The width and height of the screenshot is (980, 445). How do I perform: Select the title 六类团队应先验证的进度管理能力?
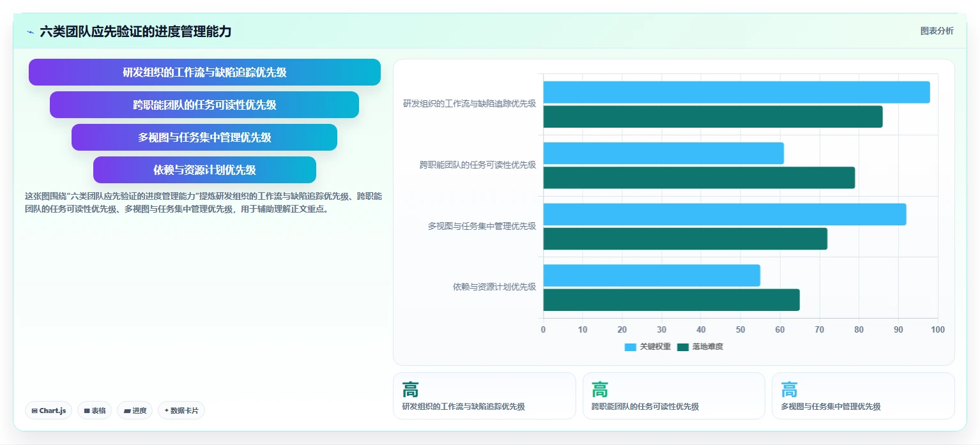tap(135, 31)
